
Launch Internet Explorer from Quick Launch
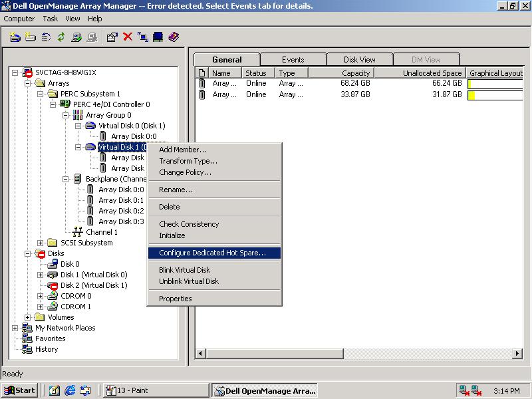pyautogui.click(x=70, y=390)
